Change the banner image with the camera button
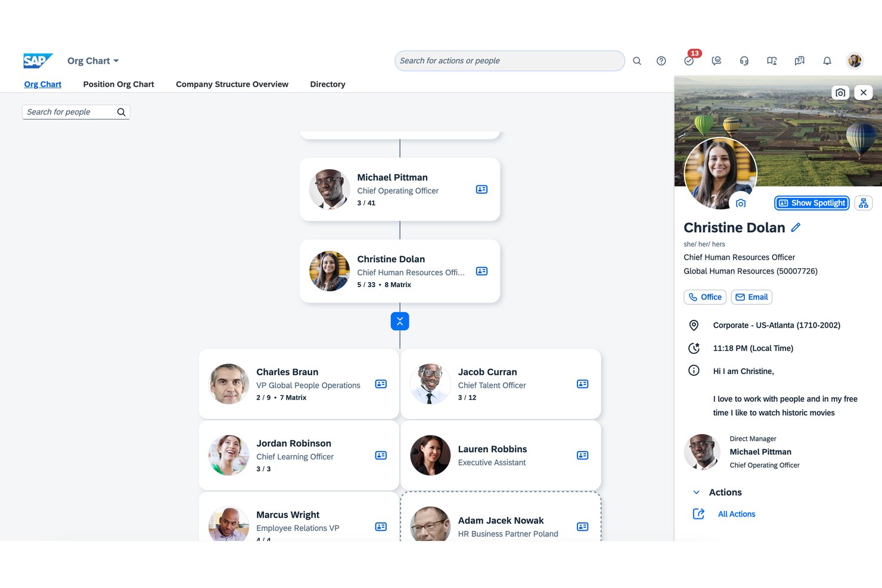The width and height of the screenshot is (882, 588). tap(840, 92)
